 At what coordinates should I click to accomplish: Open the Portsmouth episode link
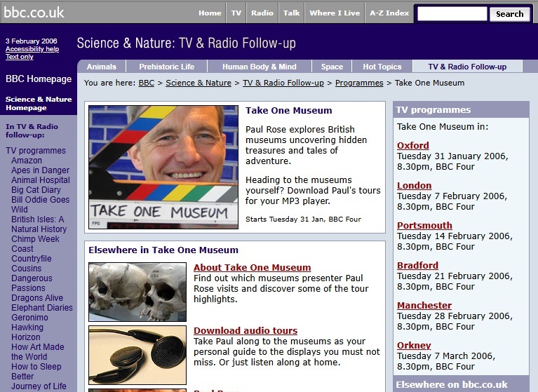[424, 226]
